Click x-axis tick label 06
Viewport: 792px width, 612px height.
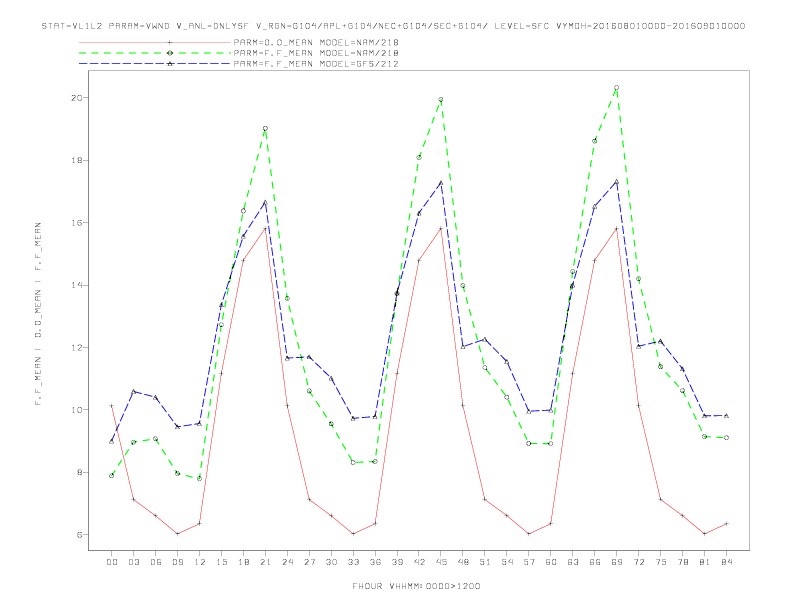(156, 562)
